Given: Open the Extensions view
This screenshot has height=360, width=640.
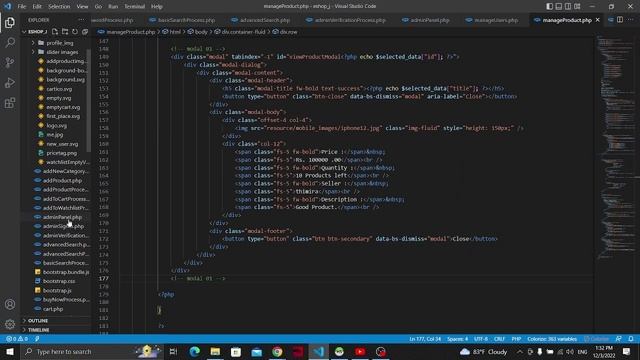Looking at the screenshot, I should 10,102.
